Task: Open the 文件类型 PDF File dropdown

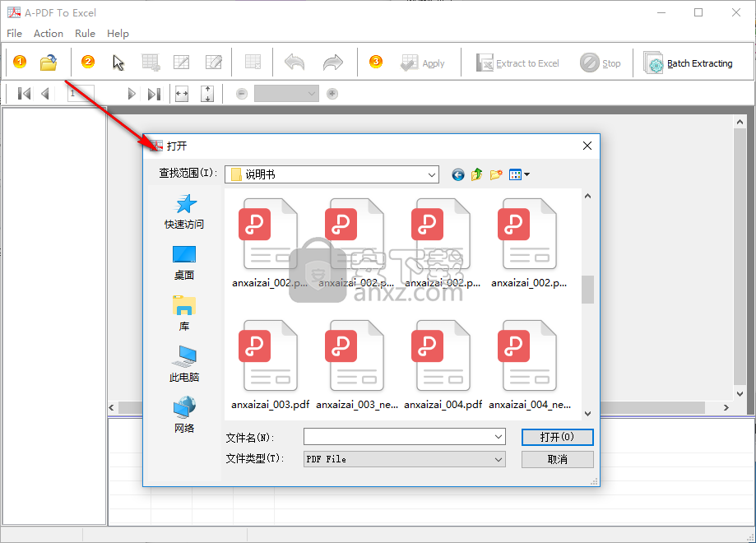Action: [x=404, y=459]
